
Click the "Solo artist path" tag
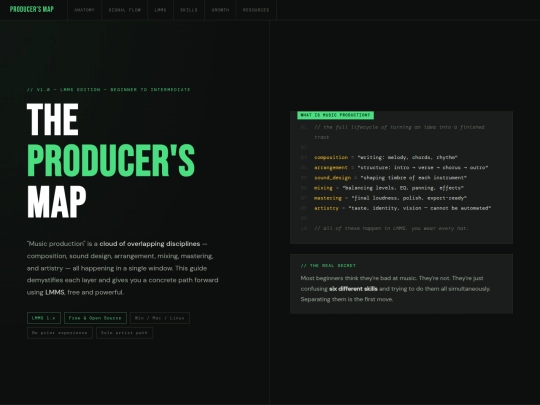[x=124, y=333]
